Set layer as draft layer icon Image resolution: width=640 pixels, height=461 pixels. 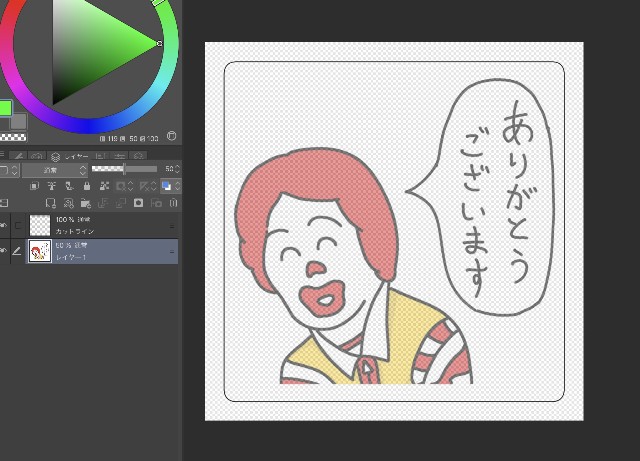[69, 186]
